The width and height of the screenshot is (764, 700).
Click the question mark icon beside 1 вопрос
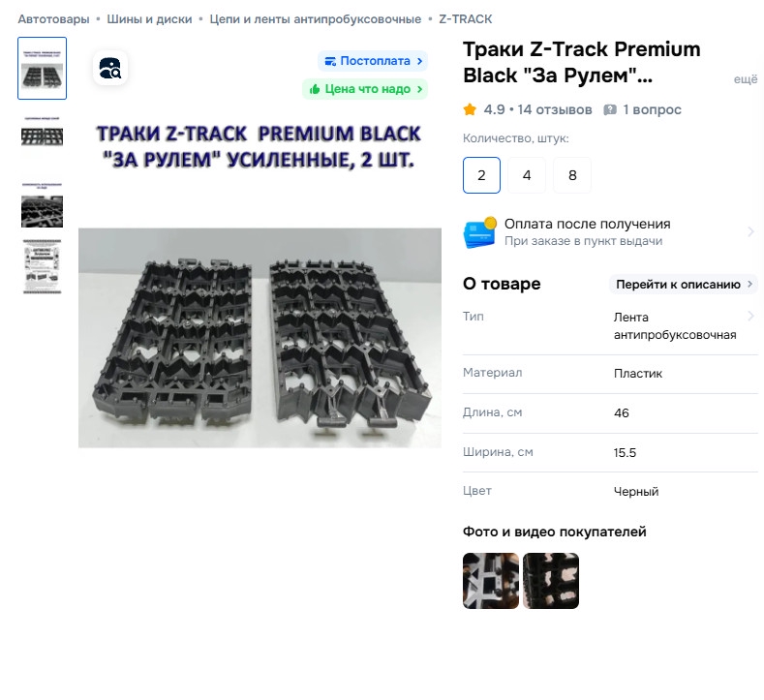point(609,109)
